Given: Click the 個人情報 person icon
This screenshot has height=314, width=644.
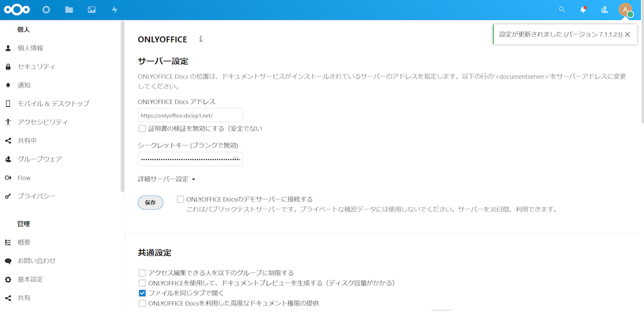Looking at the screenshot, I should 8,48.
